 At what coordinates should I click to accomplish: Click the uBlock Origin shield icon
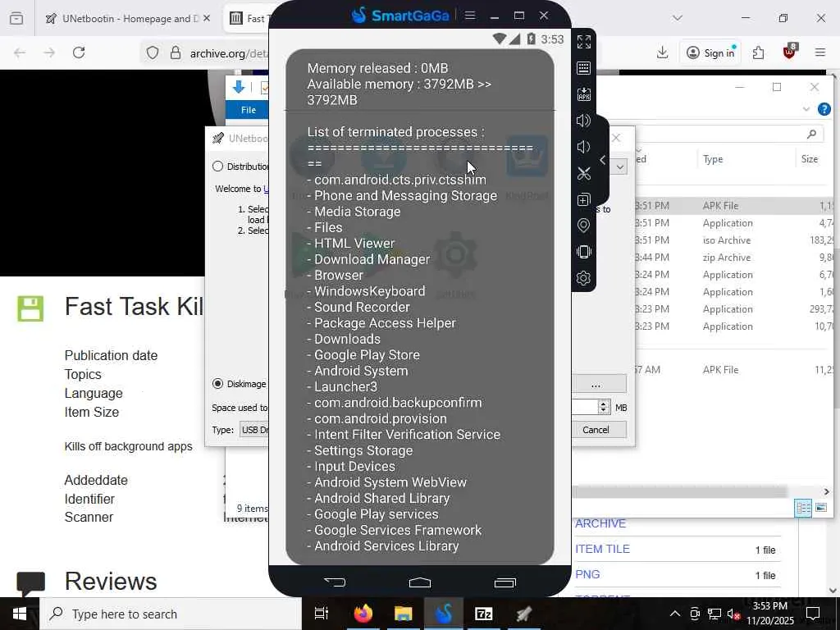(789, 52)
